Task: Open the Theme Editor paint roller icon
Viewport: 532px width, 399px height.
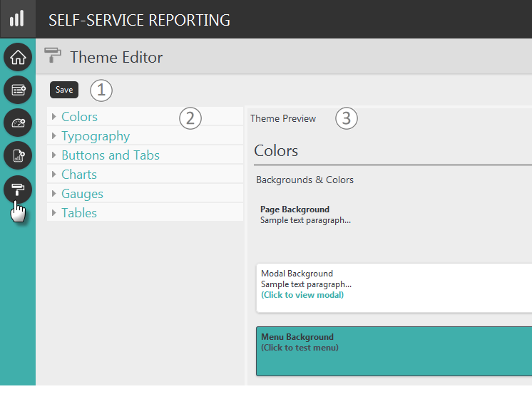Action: click(18, 190)
